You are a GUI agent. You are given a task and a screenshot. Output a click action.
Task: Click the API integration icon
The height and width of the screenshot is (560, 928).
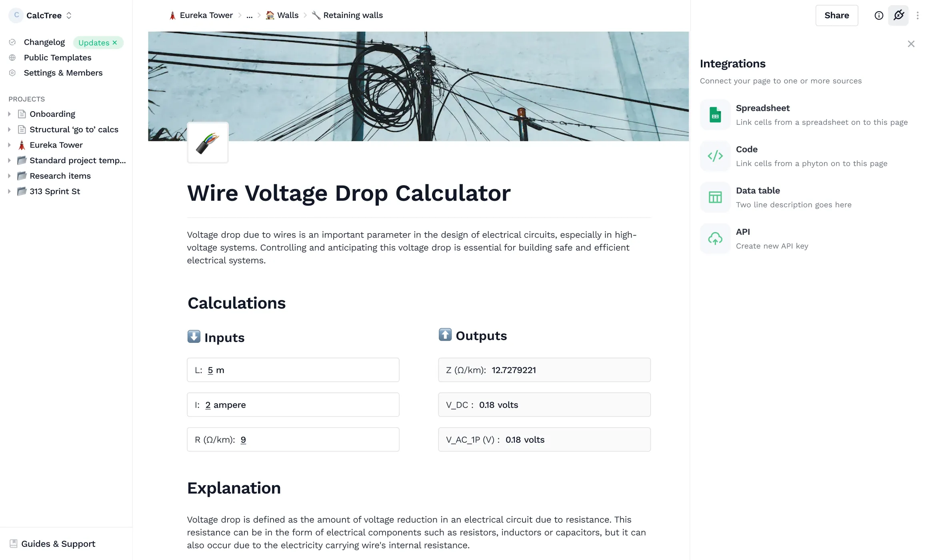[x=715, y=238]
